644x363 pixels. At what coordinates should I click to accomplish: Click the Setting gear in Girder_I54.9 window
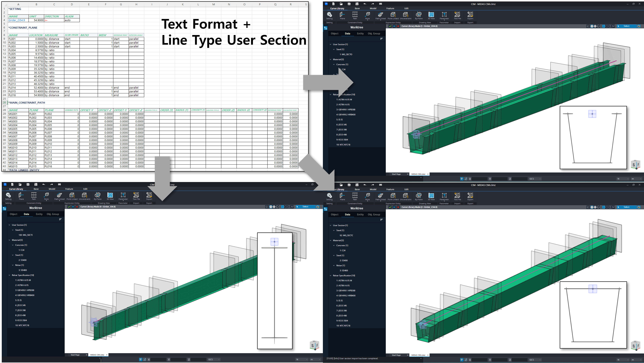(x=8, y=196)
